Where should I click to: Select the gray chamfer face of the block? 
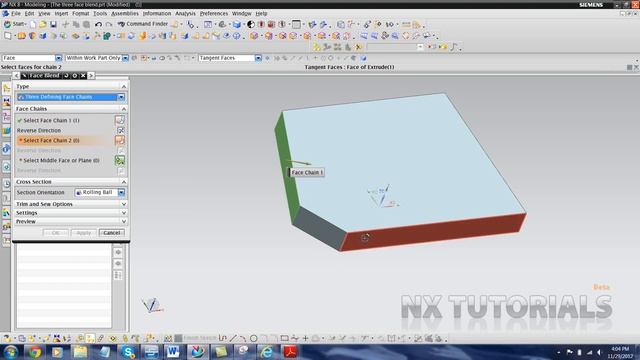tap(320, 227)
